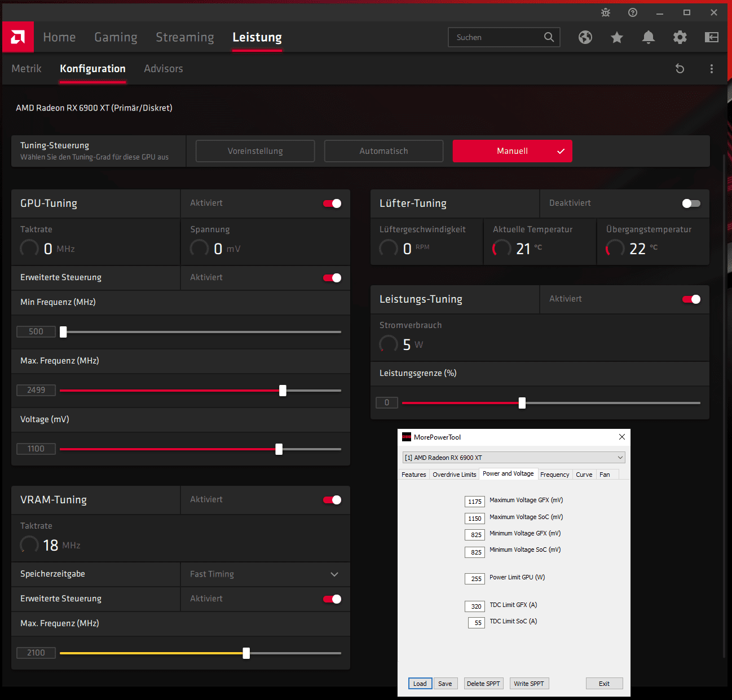
Task: Close the MorePowerTool window
Action: [x=622, y=437]
